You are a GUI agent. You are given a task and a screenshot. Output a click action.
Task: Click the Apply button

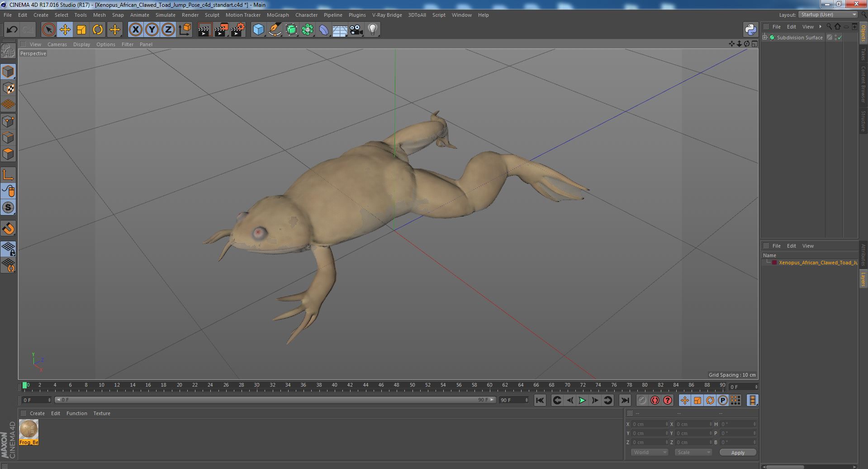coord(738,452)
